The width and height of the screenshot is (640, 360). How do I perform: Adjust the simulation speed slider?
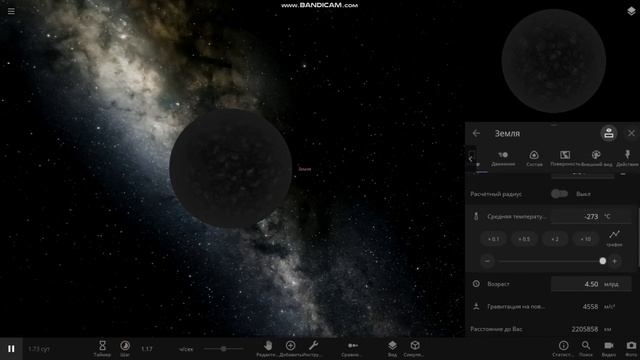(x=223, y=349)
